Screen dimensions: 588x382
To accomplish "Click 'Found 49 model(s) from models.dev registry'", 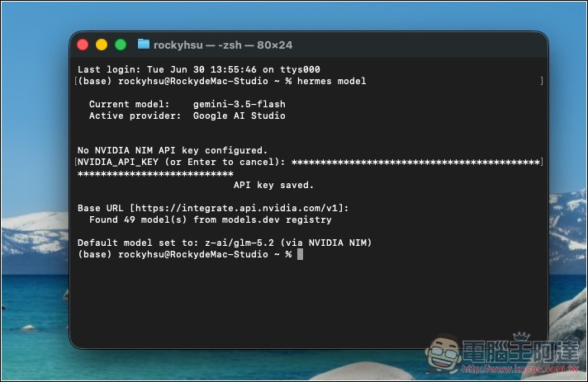I will click(211, 219).
